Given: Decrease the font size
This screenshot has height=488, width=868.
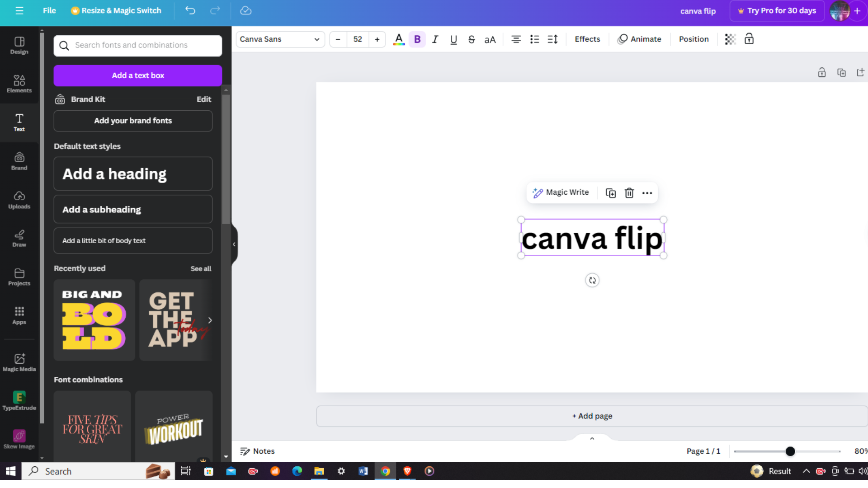Looking at the screenshot, I should tap(338, 39).
